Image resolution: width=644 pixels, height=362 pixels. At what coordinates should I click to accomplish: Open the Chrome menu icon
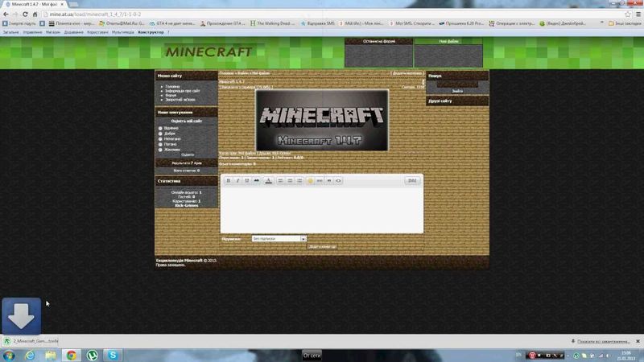click(x=638, y=14)
